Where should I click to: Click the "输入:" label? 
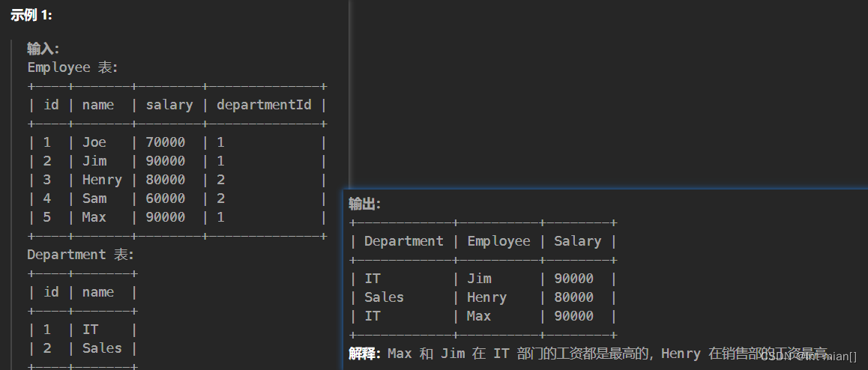pos(43,49)
